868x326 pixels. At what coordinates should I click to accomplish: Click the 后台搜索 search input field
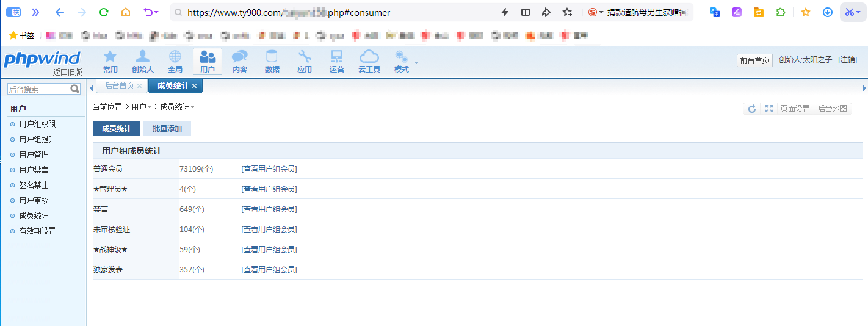click(38, 89)
